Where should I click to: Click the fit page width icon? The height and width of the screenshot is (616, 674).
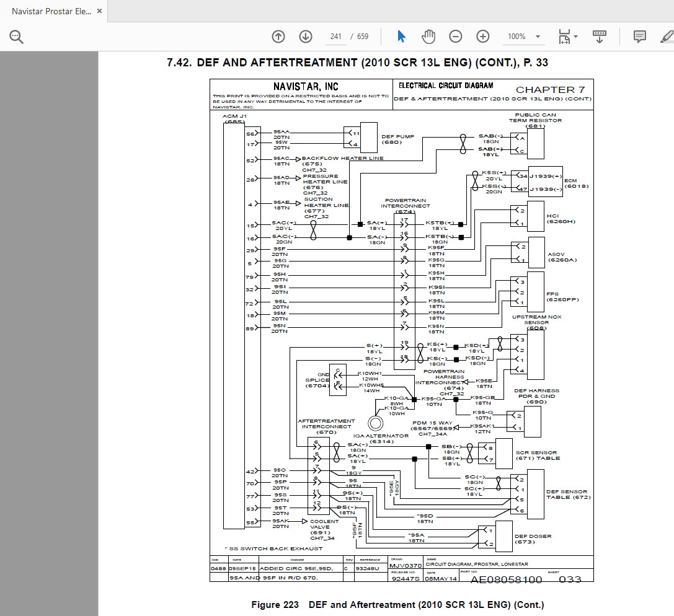pos(564,37)
